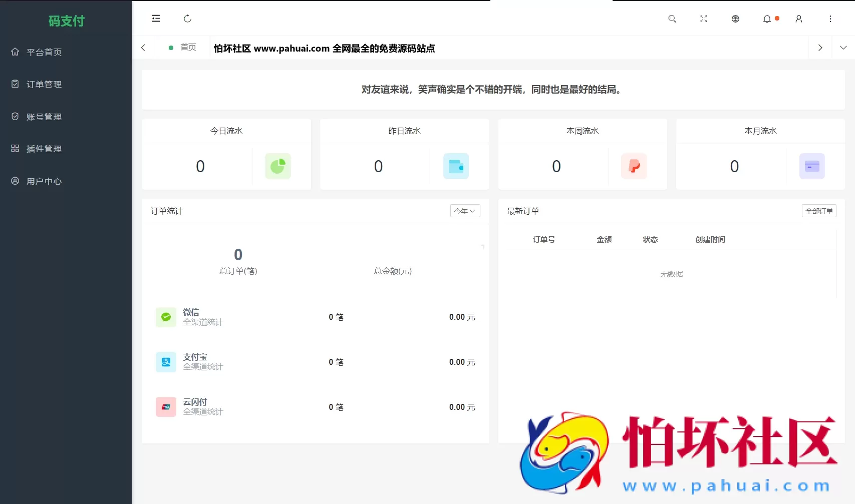Open the language selector globe

tap(735, 19)
